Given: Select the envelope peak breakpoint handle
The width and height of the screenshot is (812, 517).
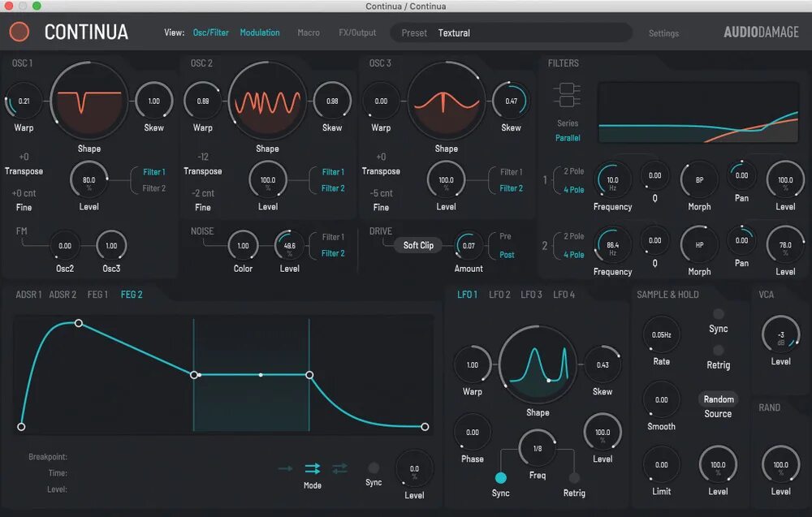Looking at the screenshot, I should [78, 323].
